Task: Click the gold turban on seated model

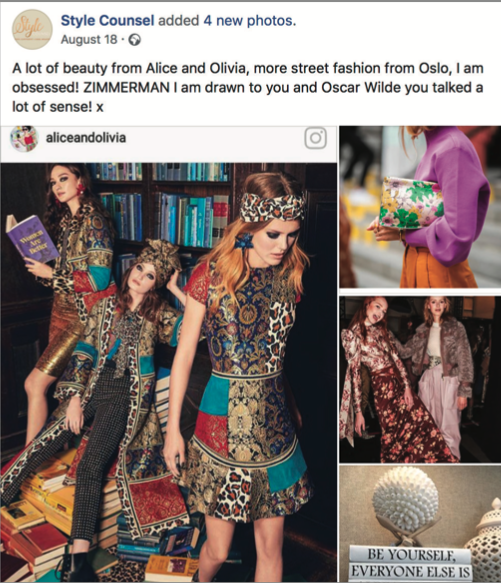Action: tap(159, 260)
